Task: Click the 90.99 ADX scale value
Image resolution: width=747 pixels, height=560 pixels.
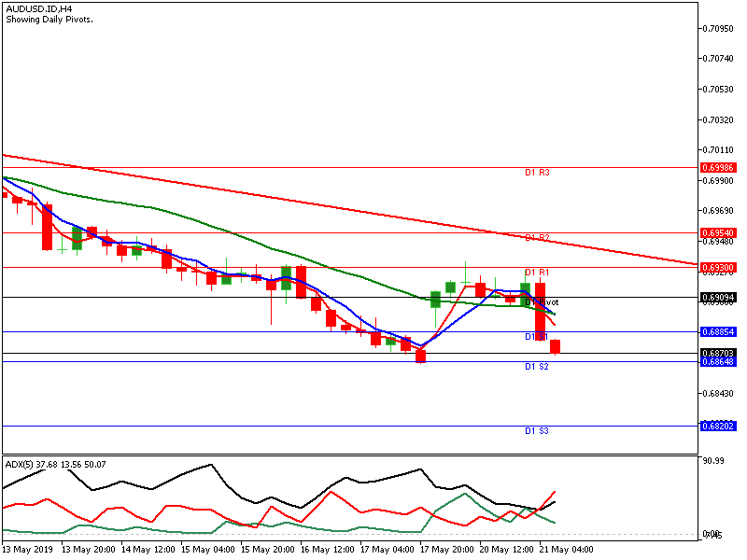Action: (x=714, y=461)
